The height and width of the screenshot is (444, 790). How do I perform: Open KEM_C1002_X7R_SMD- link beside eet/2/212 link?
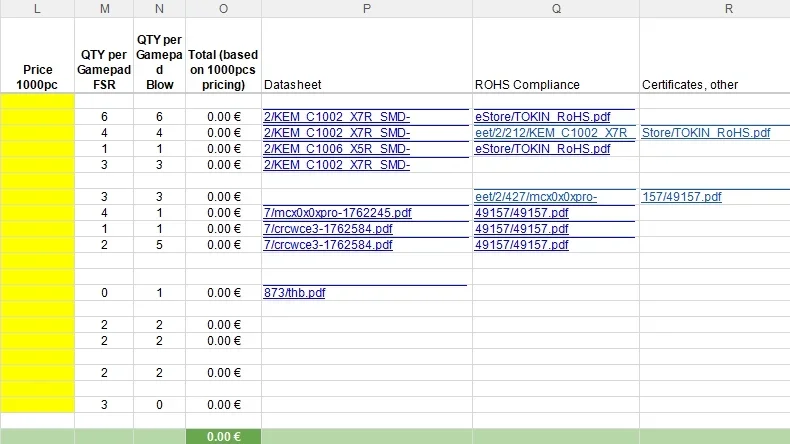[x=337, y=133]
